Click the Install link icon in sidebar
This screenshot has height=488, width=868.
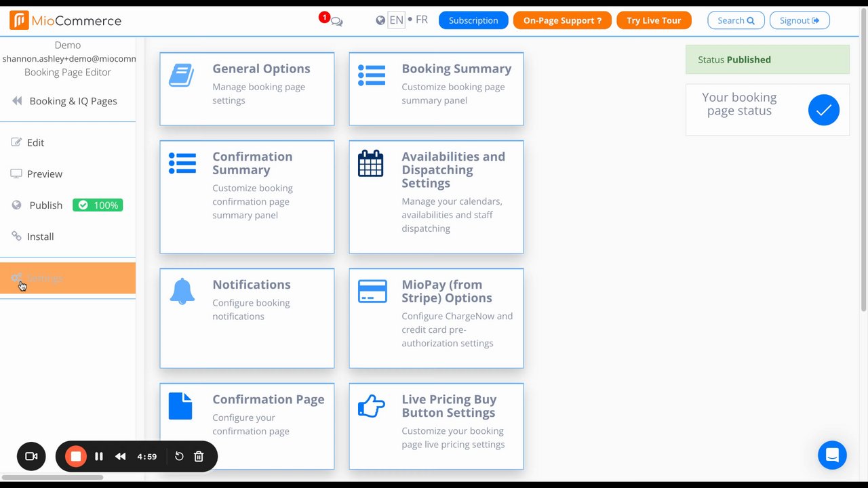coord(16,236)
